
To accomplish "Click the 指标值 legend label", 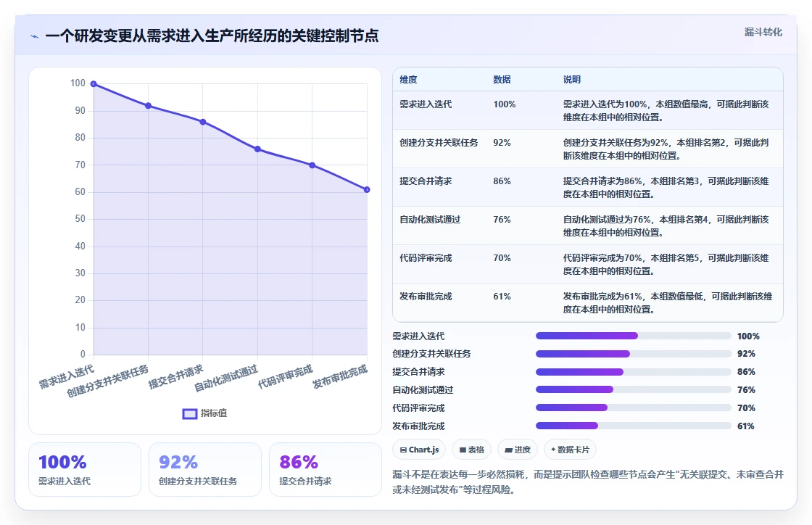I will (214, 413).
